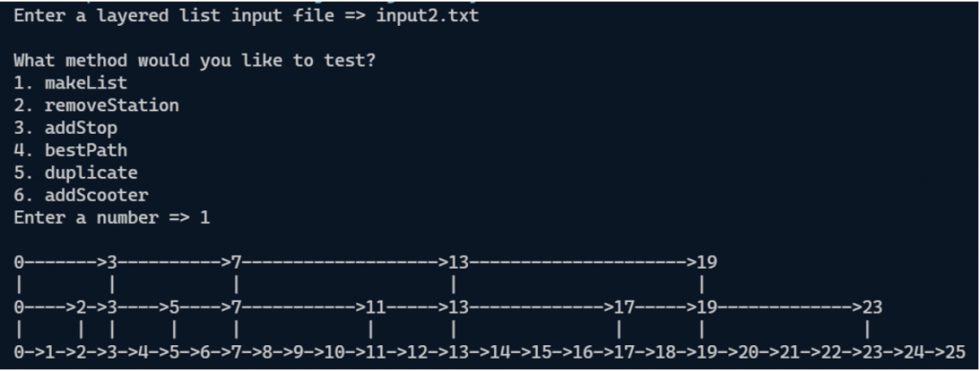This screenshot has height=371, width=980.
Task: Click the bestPath option text
Action: (85, 150)
